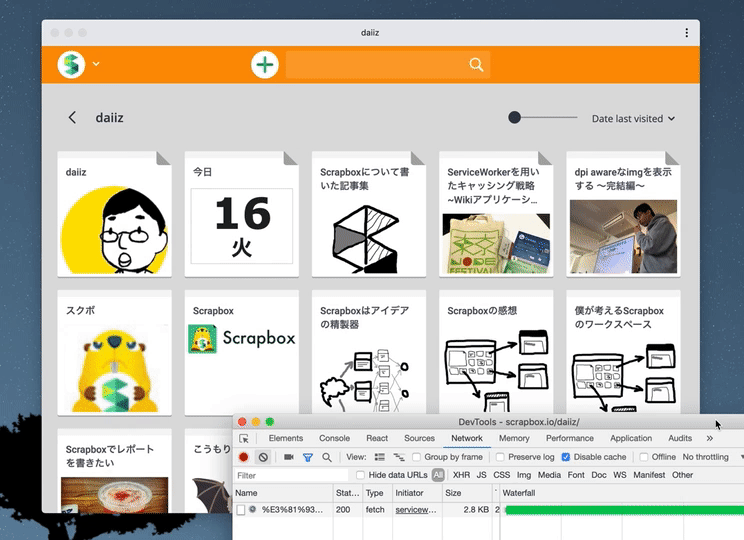The height and width of the screenshot is (540, 744).
Task: Go back using the arrow beside daiiz
Action: [72, 118]
